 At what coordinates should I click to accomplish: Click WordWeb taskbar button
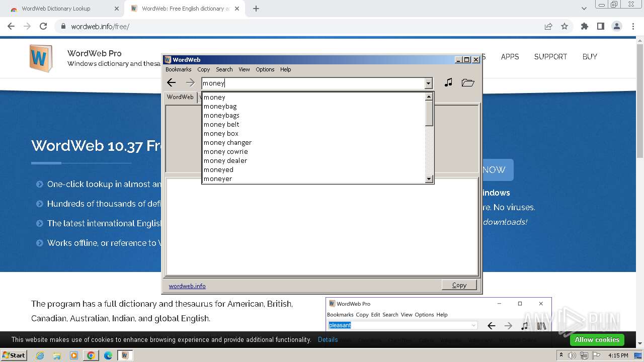pos(125,355)
